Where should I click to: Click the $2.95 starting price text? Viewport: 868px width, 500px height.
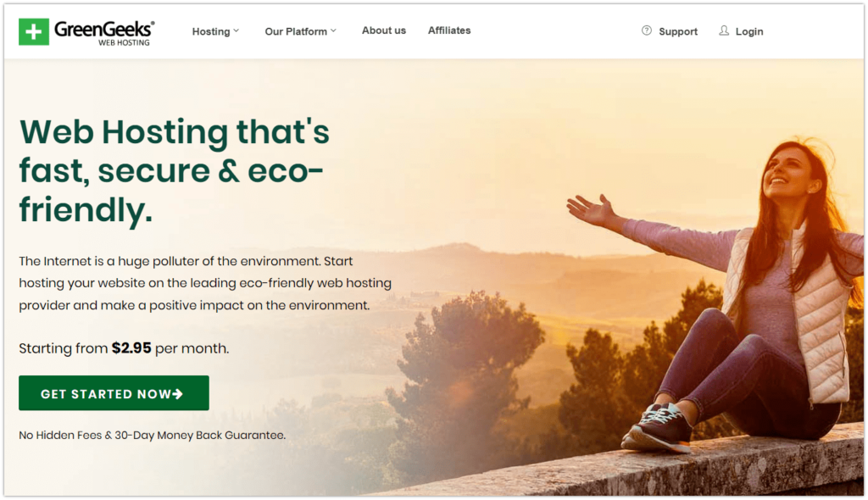(131, 347)
